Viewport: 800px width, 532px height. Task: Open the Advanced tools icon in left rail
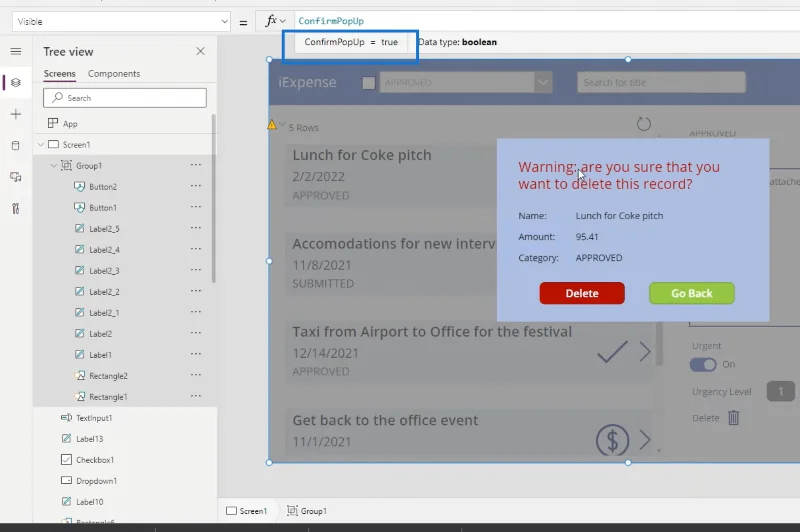[x=16, y=209]
